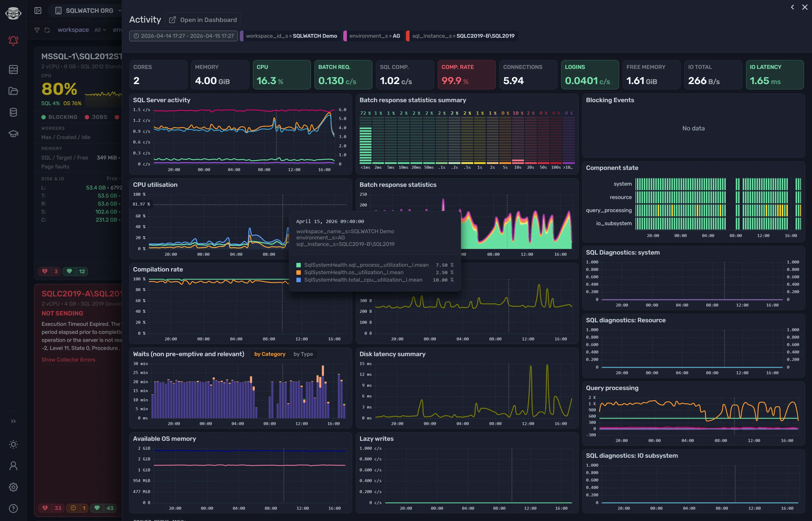Select the databases icon in the sidebar
Image resolution: width=812 pixels, height=521 pixels.
[x=13, y=112]
